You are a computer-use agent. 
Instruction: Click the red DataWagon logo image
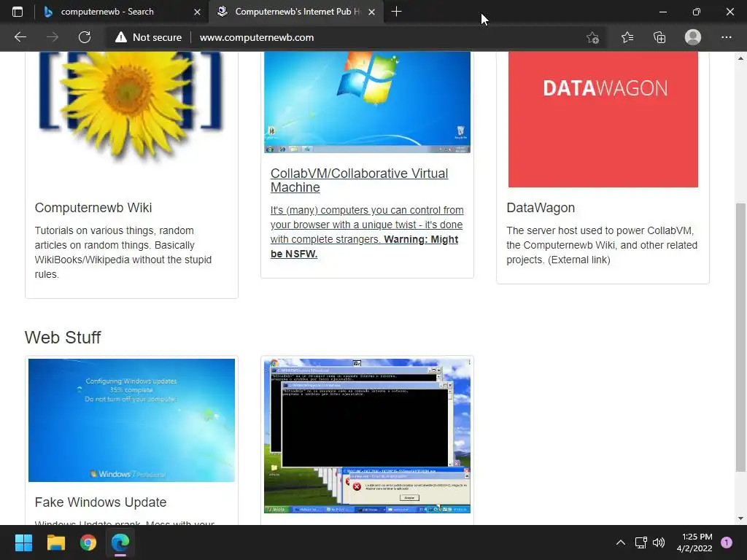click(603, 119)
